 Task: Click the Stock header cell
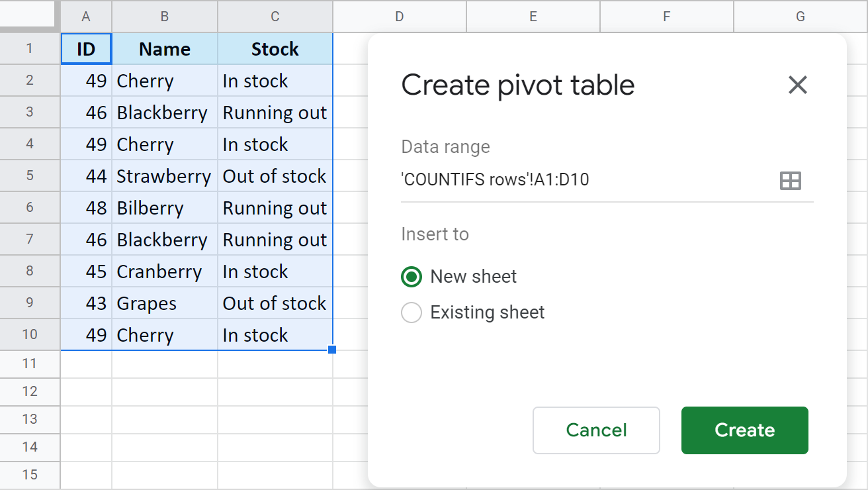click(x=275, y=48)
